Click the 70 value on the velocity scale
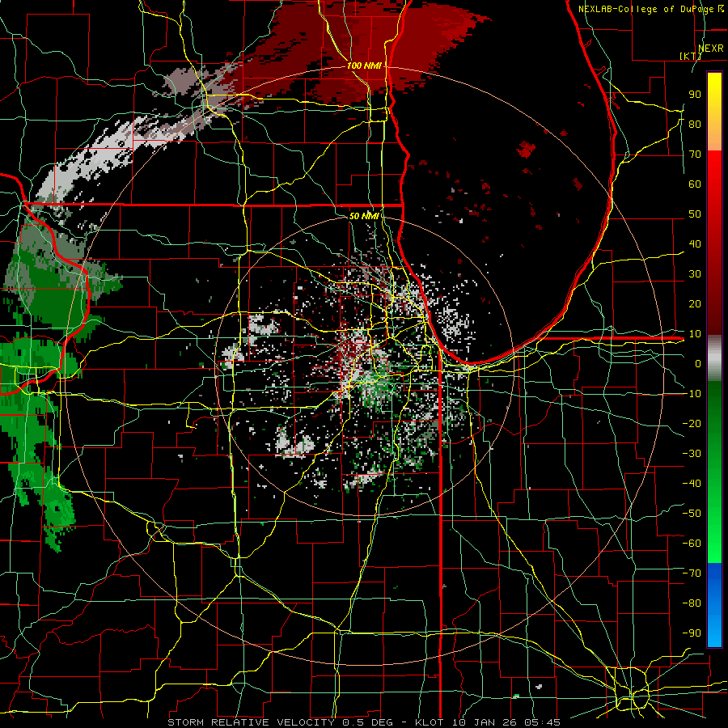This screenshot has width=728, height=728. (x=695, y=154)
